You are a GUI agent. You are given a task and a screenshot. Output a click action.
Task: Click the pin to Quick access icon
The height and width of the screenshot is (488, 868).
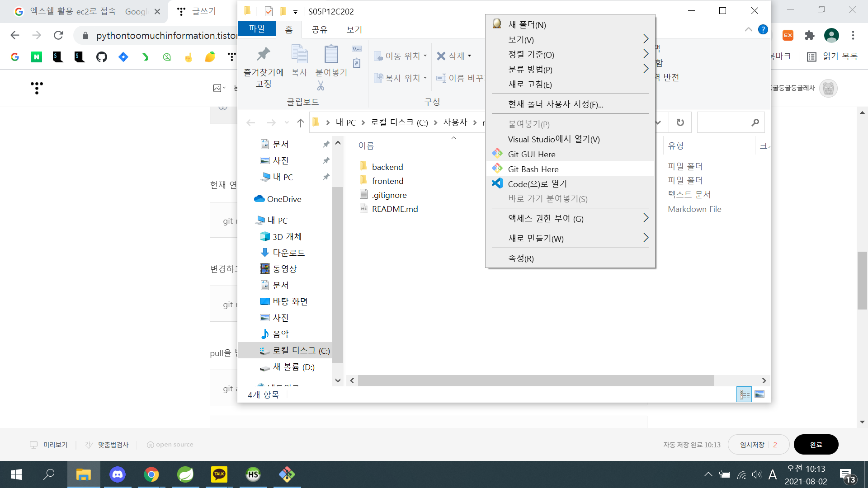[x=263, y=55]
